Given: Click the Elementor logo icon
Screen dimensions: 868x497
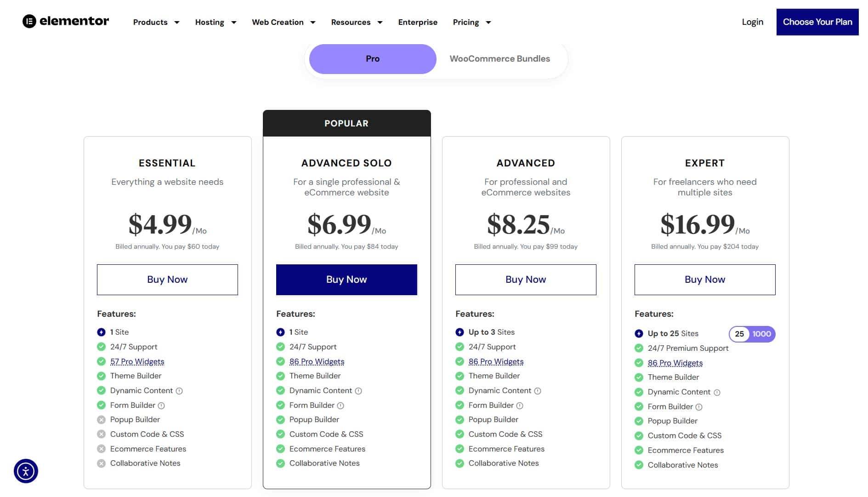Looking at the screenshot, I should click(29, 21).
